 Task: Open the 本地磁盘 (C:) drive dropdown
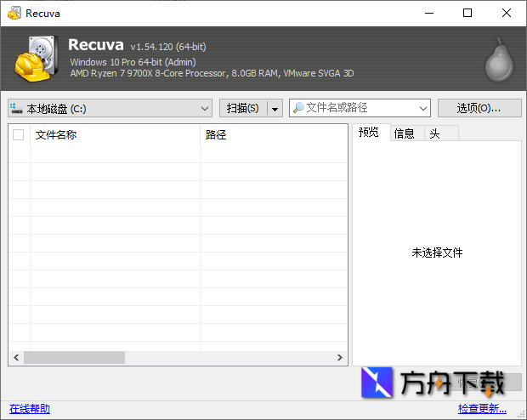tap(110, 108)
